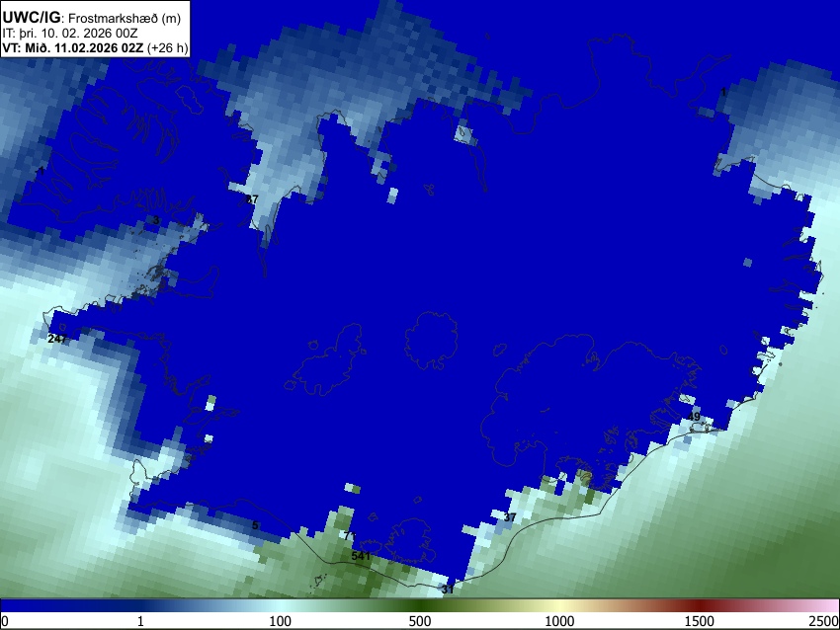Image resolution: width=840 pixels, height=630 pixels.
Task: Click the 1 label under the scale
Action: tap(140, 621)
